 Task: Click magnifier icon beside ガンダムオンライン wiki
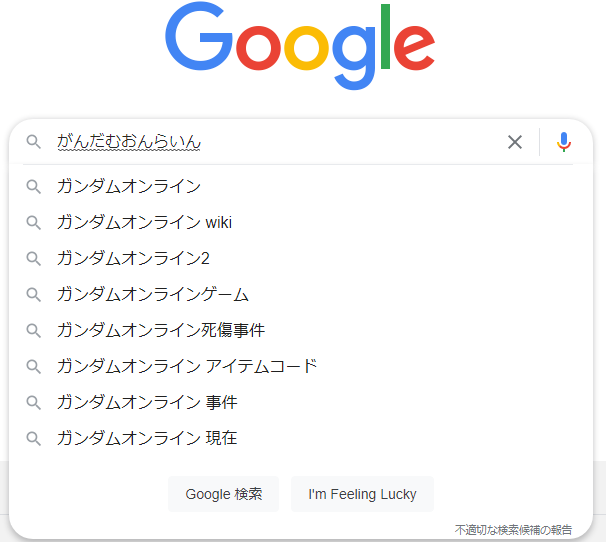(34, 222)
